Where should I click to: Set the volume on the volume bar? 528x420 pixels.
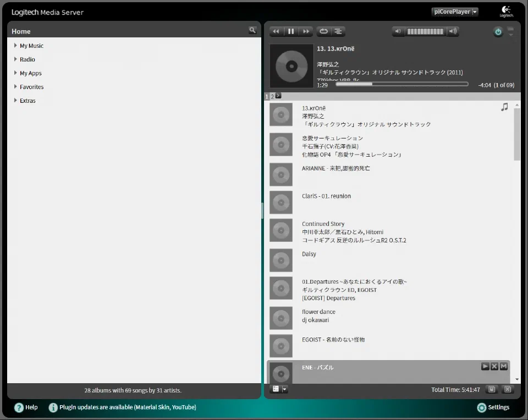point(425,31)
